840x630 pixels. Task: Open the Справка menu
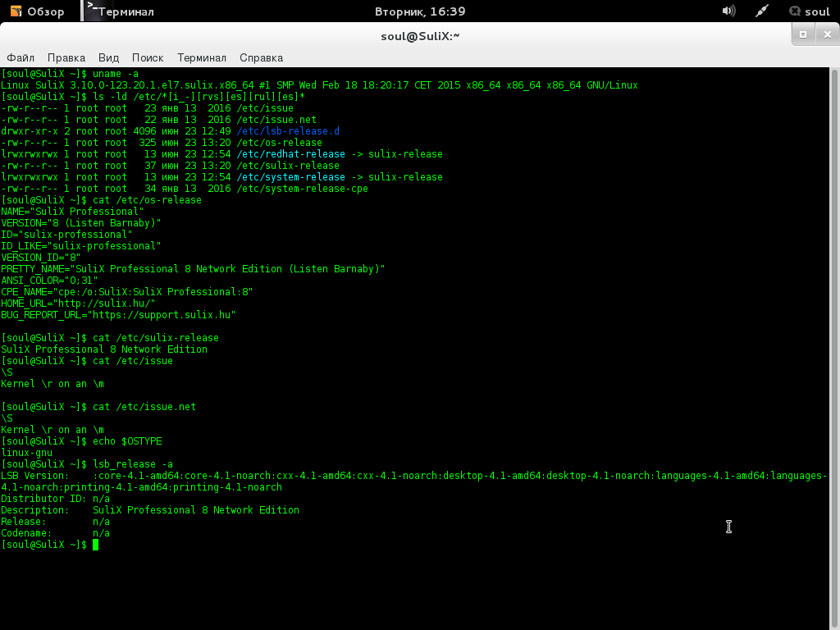pos(261,58)
